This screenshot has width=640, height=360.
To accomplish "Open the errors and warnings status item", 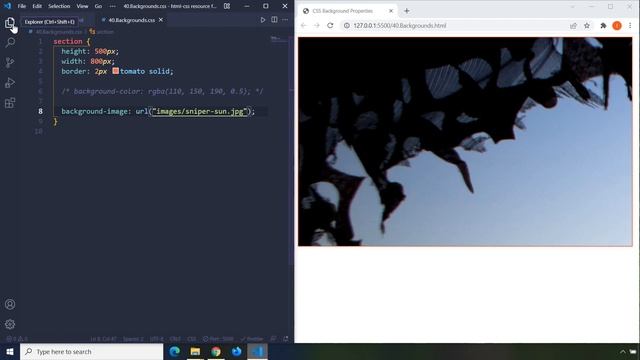I will [x=17, y=339].
